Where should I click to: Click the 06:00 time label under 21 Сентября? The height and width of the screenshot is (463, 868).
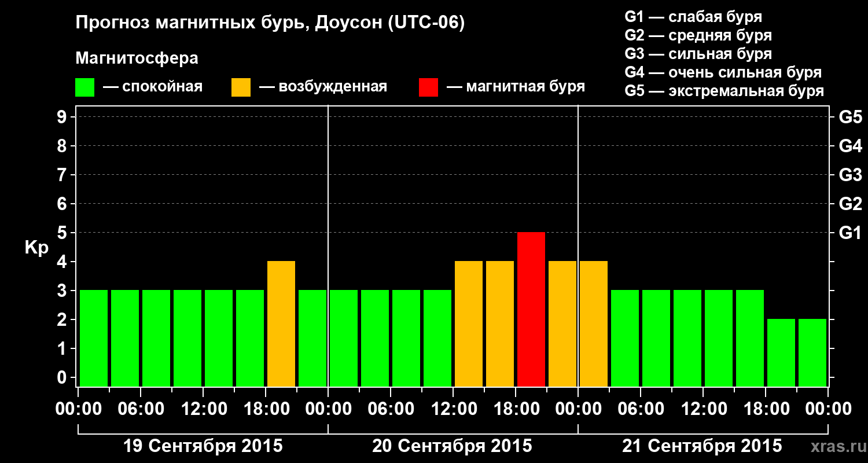(641, 409)
